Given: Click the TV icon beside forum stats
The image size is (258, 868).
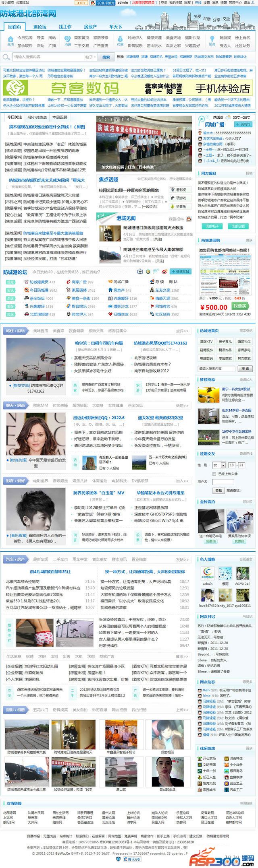Looking at the screenshot, I should [141, 272].
